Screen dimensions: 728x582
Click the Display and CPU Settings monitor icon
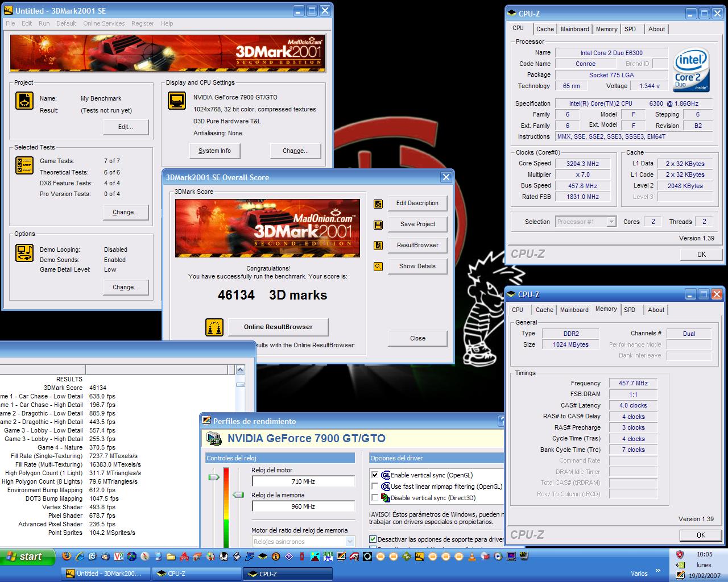(x=177, y=101)
